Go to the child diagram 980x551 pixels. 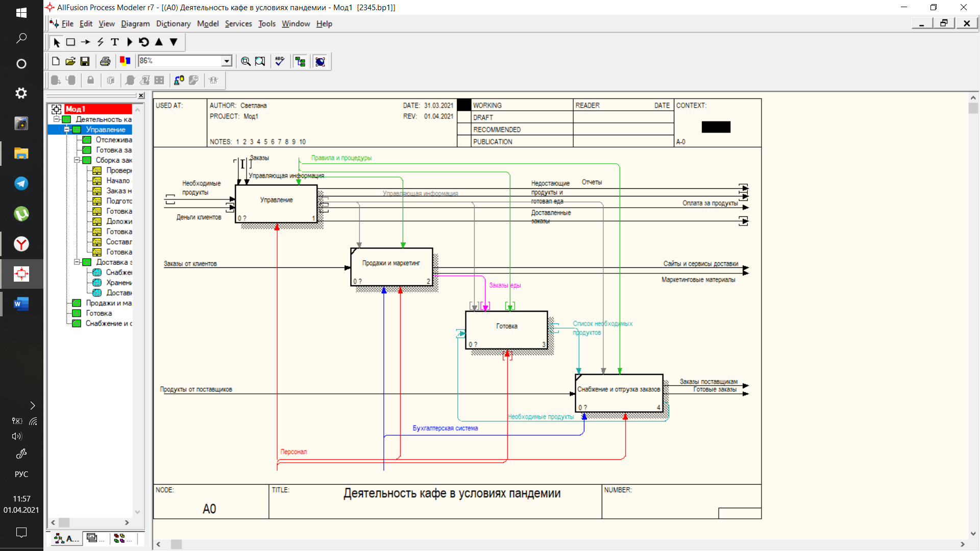[x=174, y=42]
